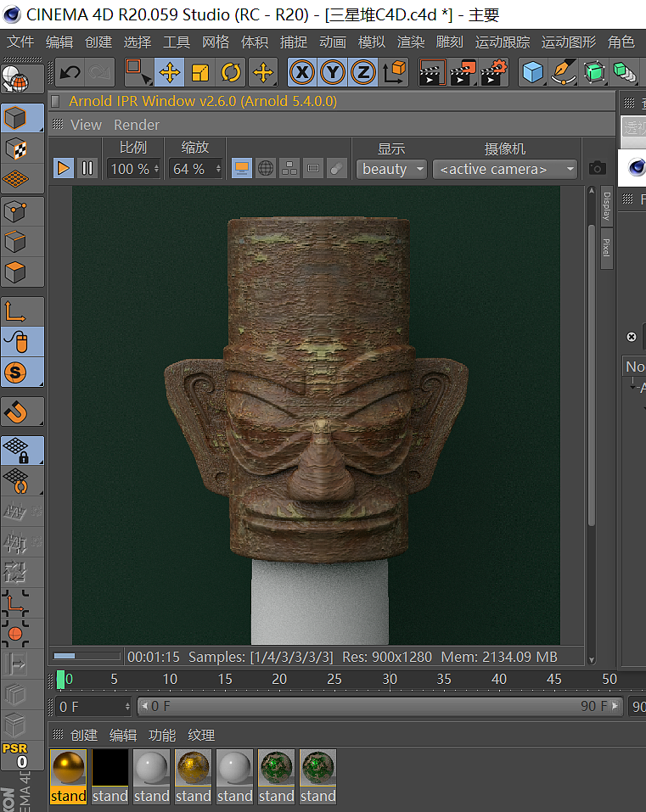Enable the Polygons mode icon in left sidebar
This screenshot has height=812, width=646.
pos(16,272)
